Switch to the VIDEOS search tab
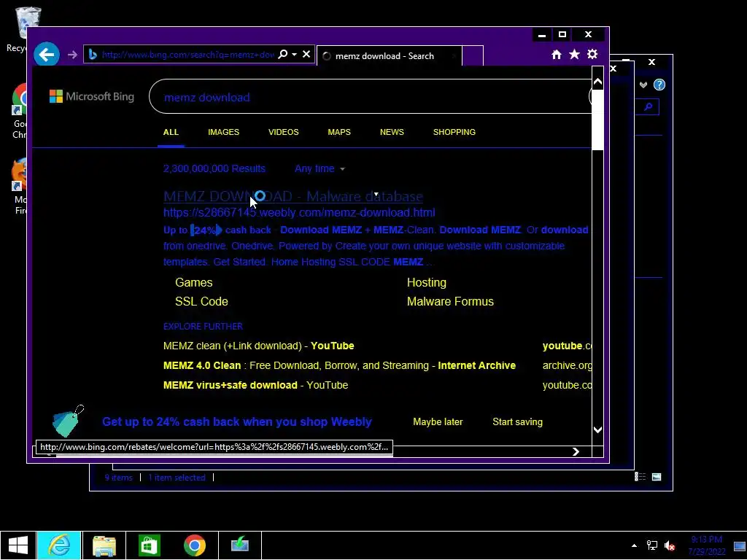This screenshot has height=560, width=747. (x=284, y=132)
